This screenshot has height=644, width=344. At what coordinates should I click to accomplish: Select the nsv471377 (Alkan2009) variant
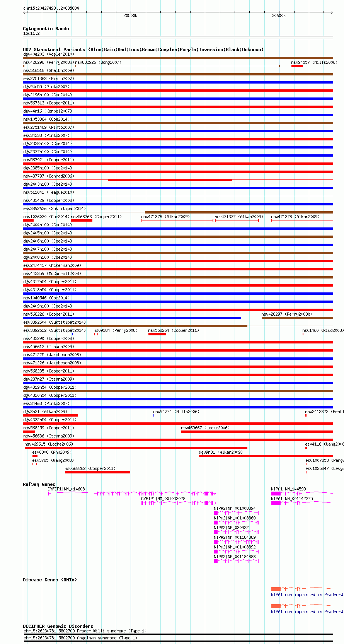[238, 217]
